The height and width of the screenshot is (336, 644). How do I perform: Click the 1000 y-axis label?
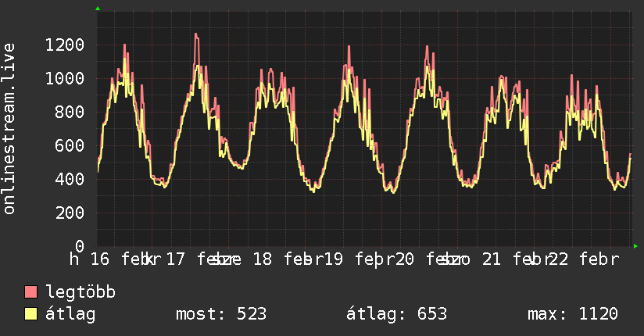65,78
